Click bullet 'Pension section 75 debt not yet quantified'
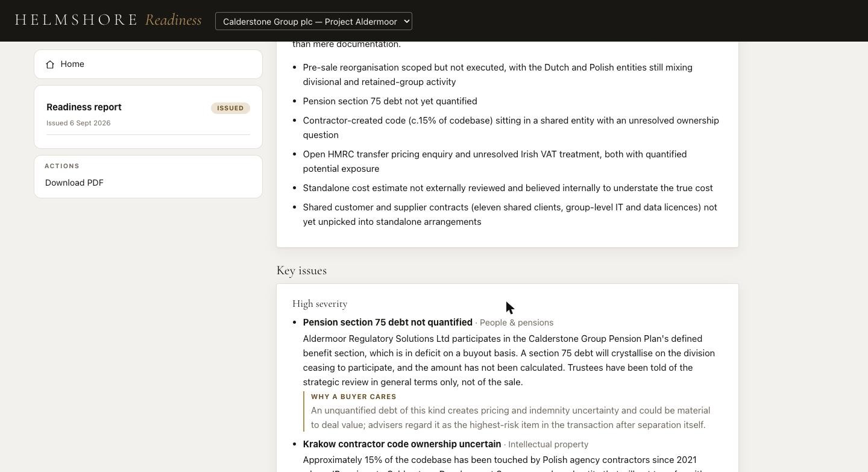Screen dimensions: 868x472 pos(390,101)
